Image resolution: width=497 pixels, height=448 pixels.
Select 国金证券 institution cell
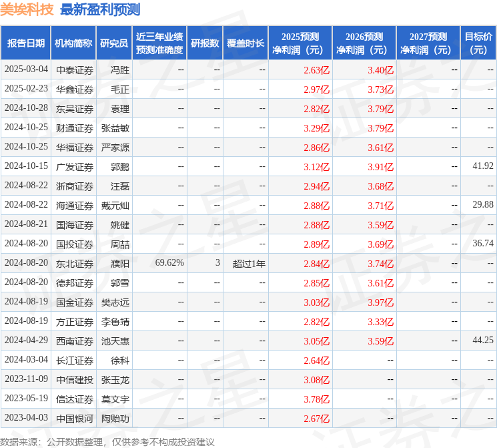click(x=75, y=302)
